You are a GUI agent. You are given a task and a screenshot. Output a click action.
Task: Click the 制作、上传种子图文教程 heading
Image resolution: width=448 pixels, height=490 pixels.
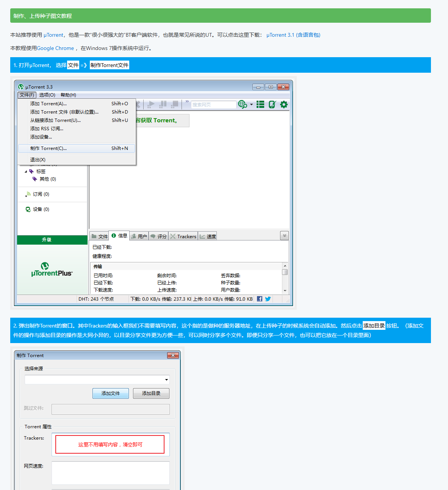43,16
